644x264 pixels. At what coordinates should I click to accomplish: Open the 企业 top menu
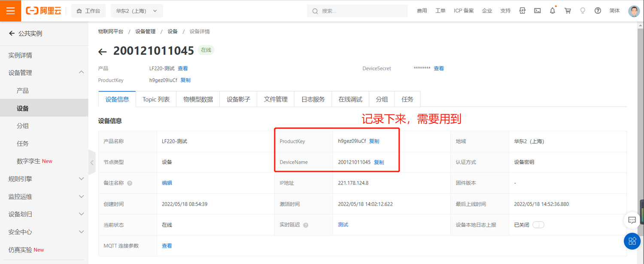pyautogui.click(x=487, y=11)
